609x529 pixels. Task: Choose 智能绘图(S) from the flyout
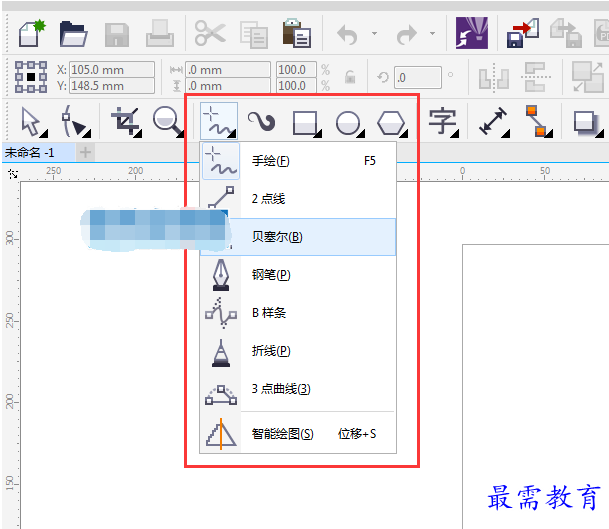point(298,433)
